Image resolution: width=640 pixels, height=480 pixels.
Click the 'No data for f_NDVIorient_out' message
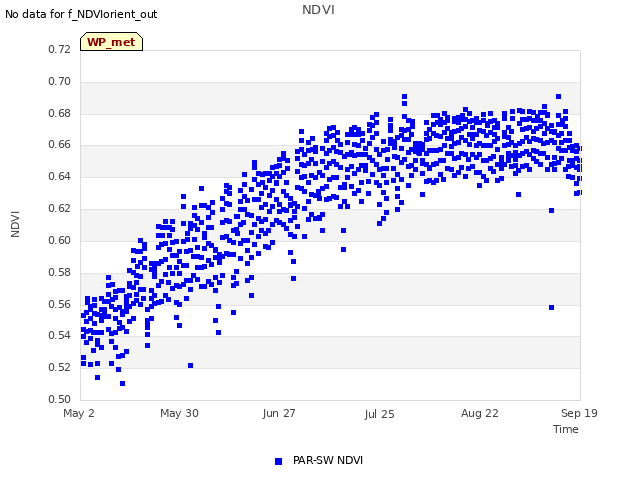[81, 14]
